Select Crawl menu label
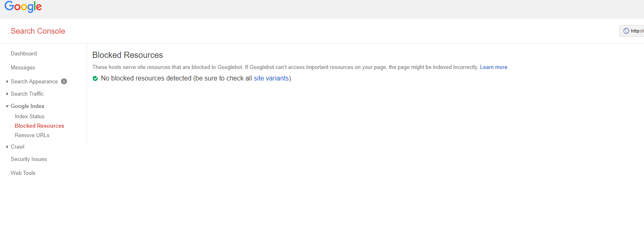 click(x=18, y=147)
